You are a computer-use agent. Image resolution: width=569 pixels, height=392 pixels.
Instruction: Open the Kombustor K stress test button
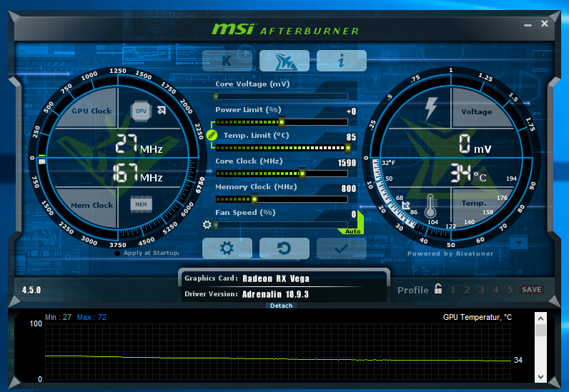coord(227,61)
